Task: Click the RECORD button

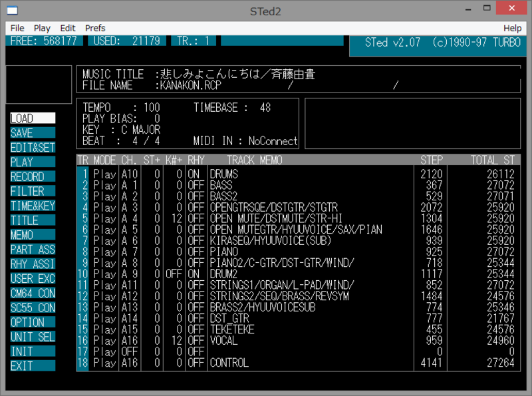Action: click(33, 176)
